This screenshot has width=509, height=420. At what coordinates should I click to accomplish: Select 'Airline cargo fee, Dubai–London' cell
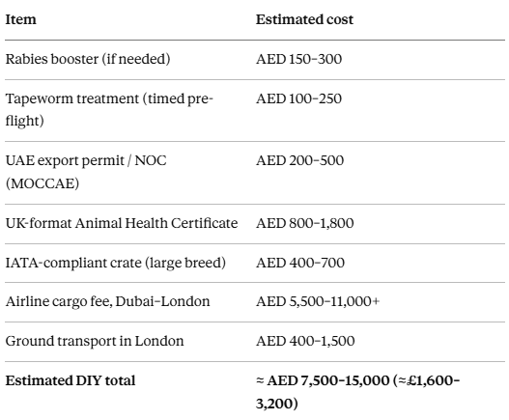108,301
